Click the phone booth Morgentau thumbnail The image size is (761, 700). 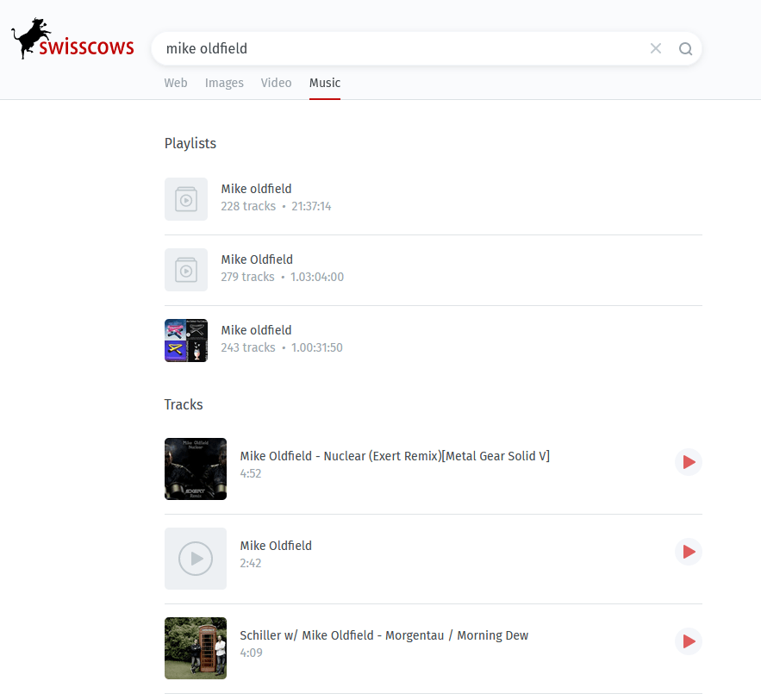point(196,648)
